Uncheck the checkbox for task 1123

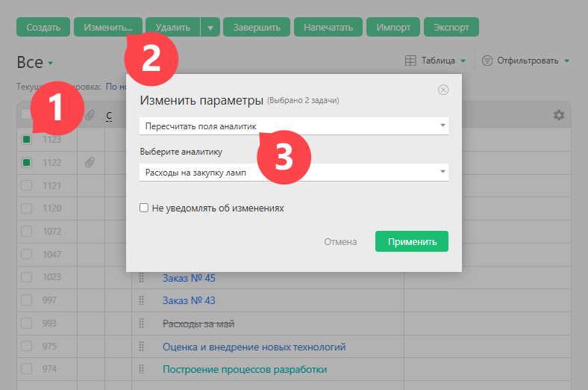coord(27,140)
